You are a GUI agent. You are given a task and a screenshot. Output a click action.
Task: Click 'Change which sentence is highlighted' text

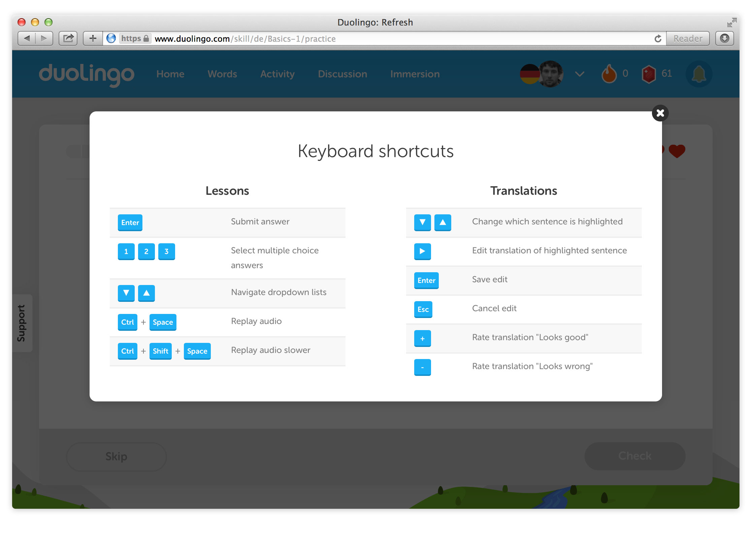tap(548, 221)
